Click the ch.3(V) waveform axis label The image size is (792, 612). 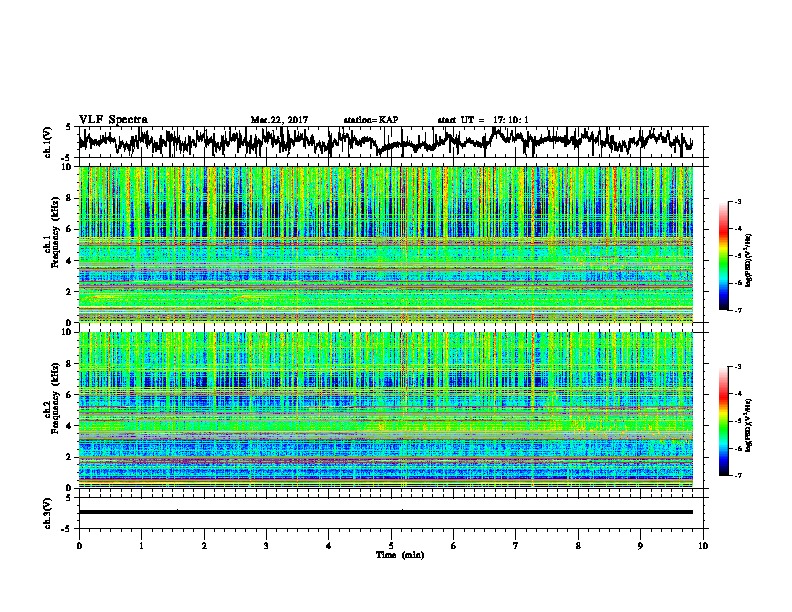48,513
